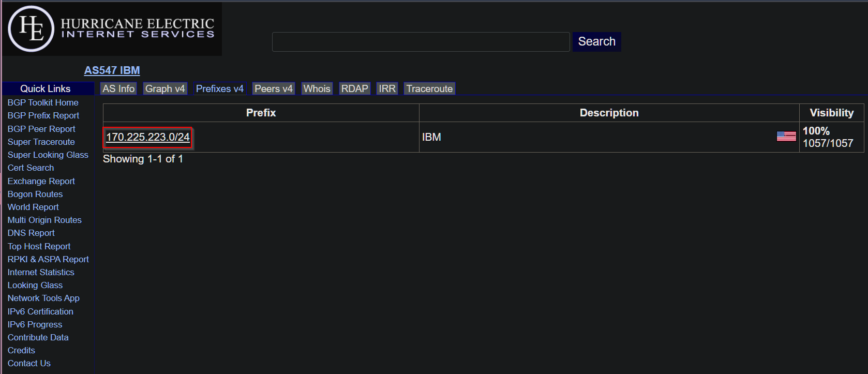Open Exchange Report link

41,181
